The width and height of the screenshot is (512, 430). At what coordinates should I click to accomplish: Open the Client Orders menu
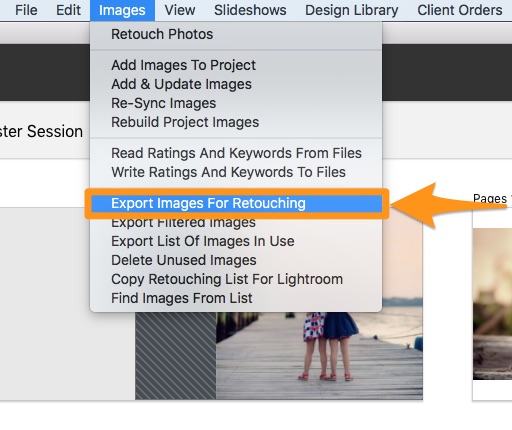(x=460, y=10)
